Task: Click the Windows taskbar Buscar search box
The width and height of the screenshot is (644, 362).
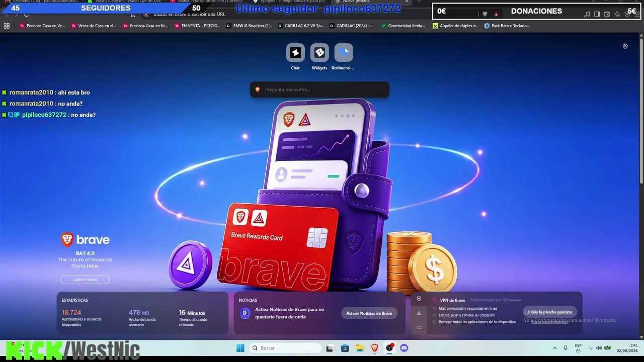Action: pyautogui.click(x=285, y=348)
